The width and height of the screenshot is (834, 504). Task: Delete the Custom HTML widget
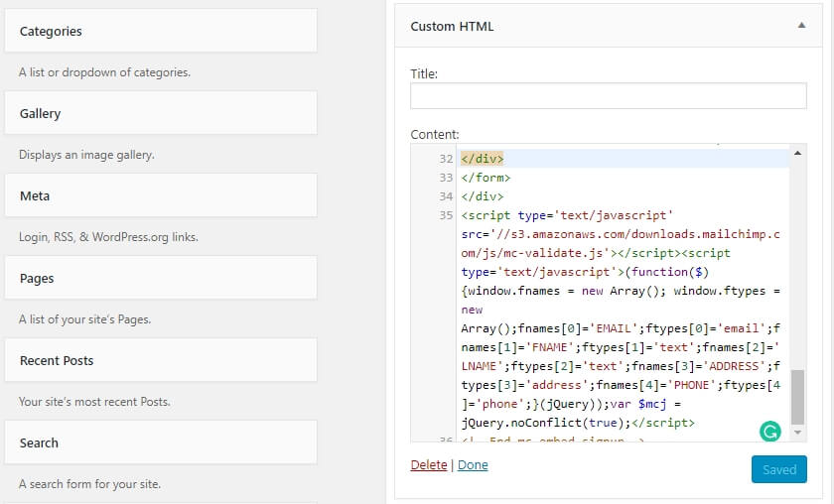429,464
